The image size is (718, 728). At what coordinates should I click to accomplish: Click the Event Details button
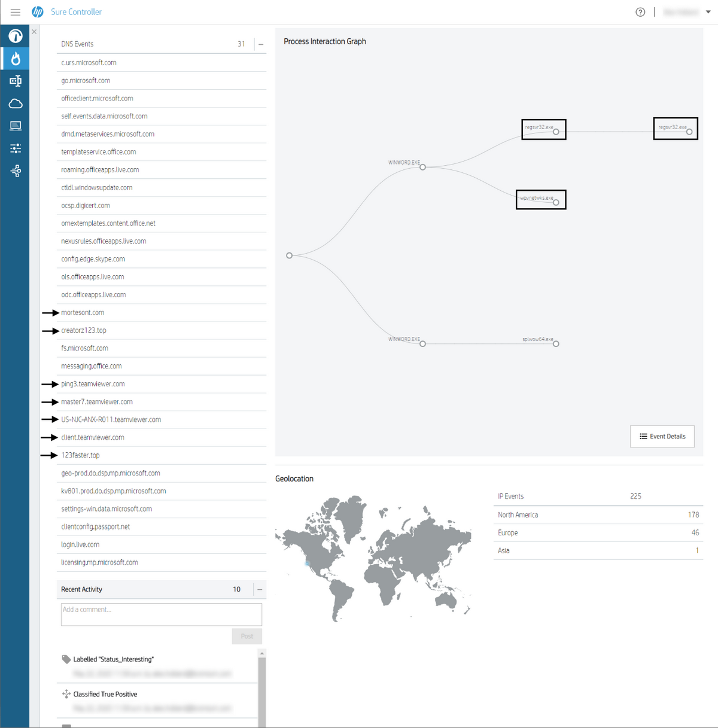(662, 436)
